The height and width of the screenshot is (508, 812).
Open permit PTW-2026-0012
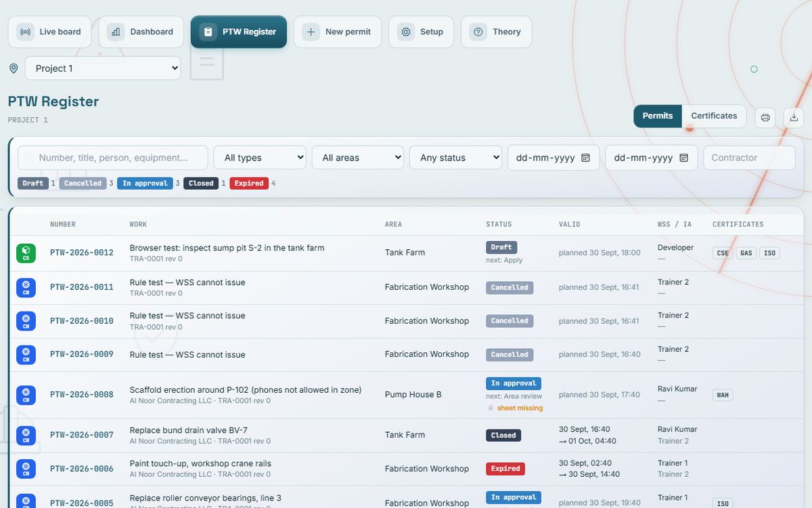tap(82, 253)
